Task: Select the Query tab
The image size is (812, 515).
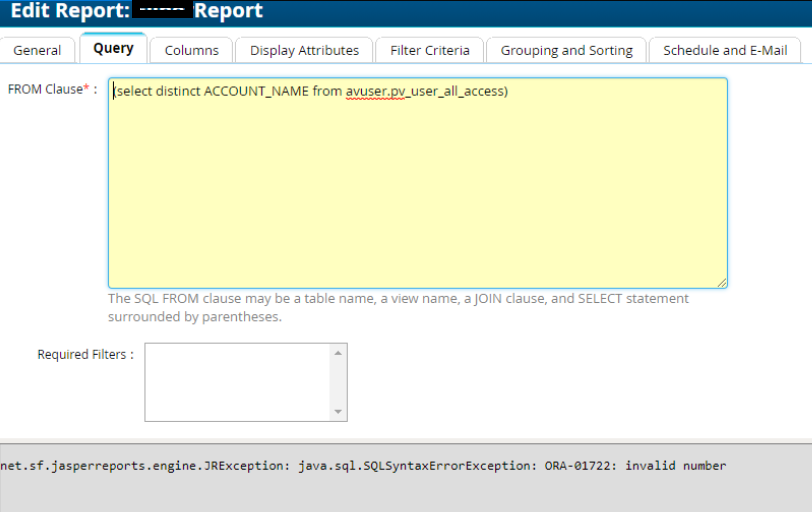Action: click(113, 49)
